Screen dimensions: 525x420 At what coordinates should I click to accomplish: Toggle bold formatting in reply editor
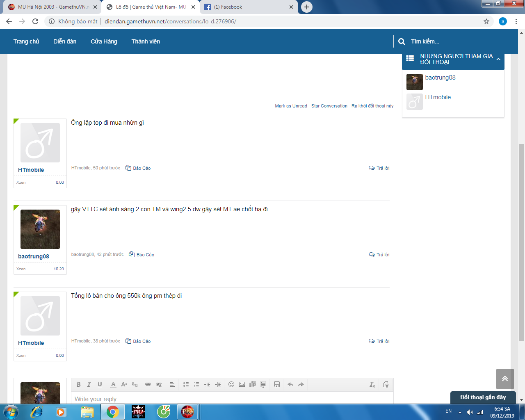tap(78, 384)
